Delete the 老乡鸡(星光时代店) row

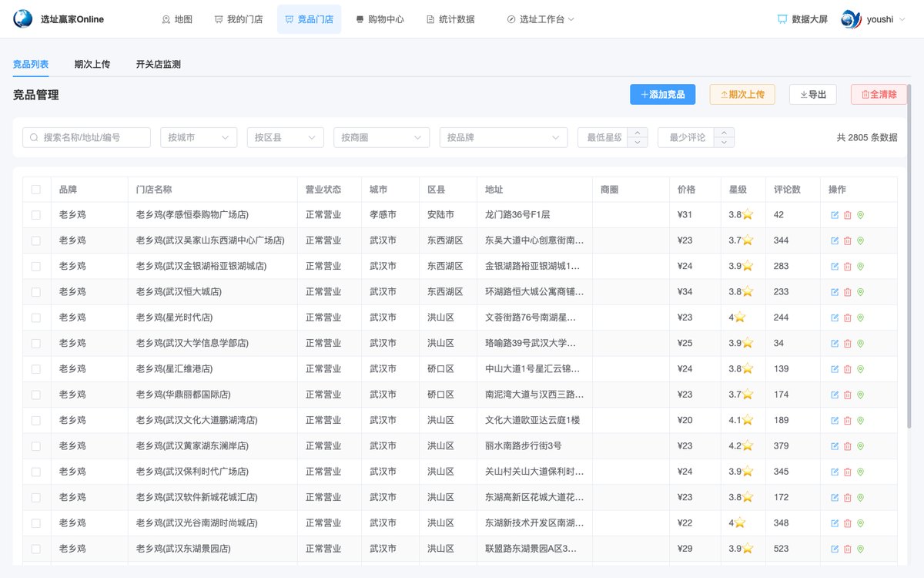coord(848,318)
